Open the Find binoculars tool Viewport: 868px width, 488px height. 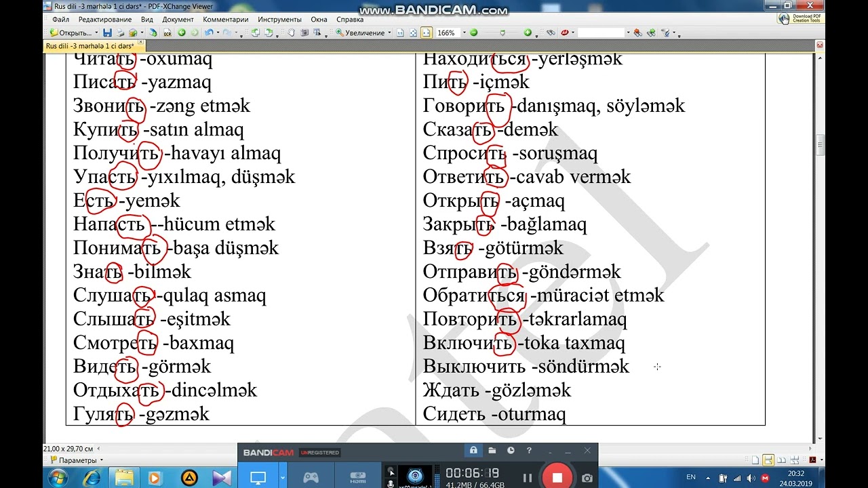click(x=551, y=33)
